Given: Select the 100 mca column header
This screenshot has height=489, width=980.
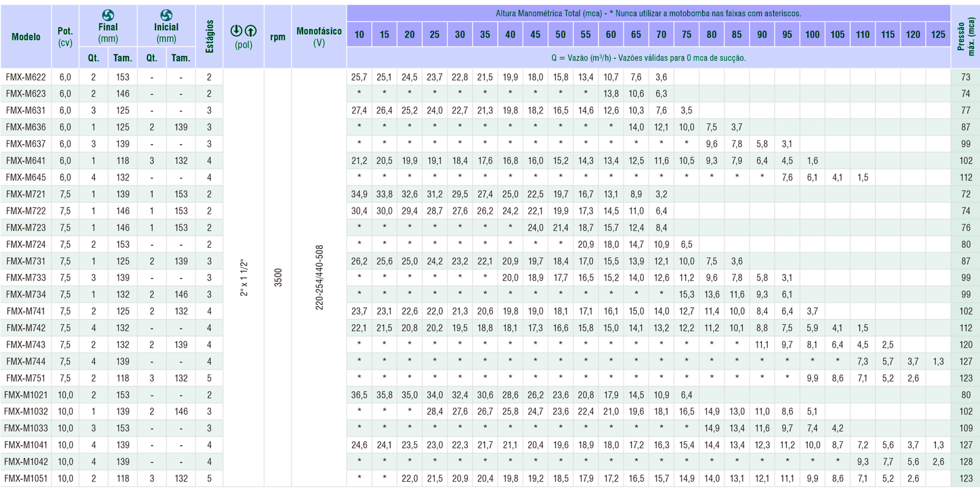Looking at the screenshot, I should coord(812,34).
